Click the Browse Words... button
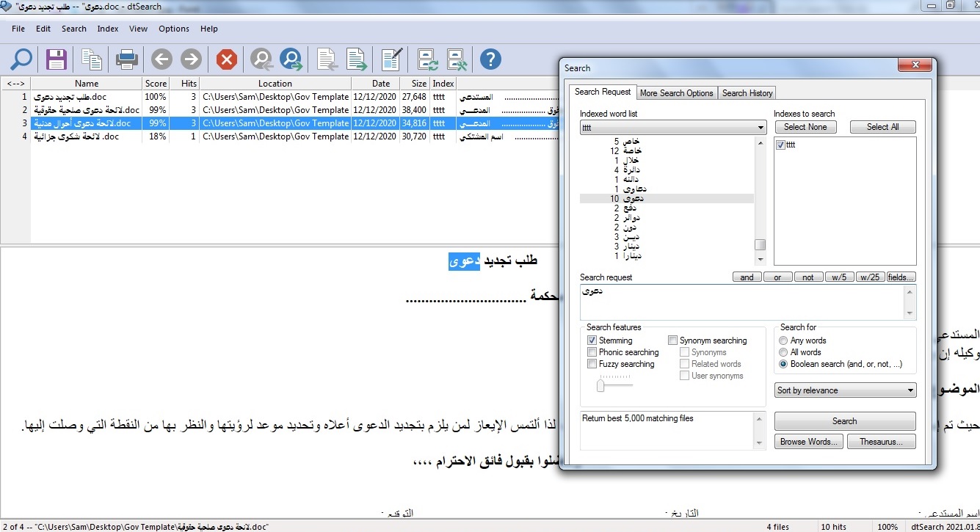980x532 pixels. 809,442
